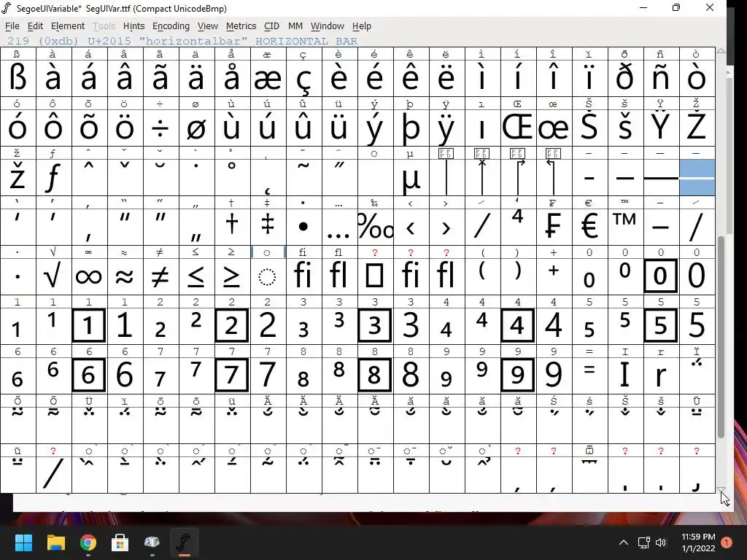The width and height of the screenshot is (747, 560).
Task: Open the Hints menu
Action: pyautogui.click(x=134, y=26)
